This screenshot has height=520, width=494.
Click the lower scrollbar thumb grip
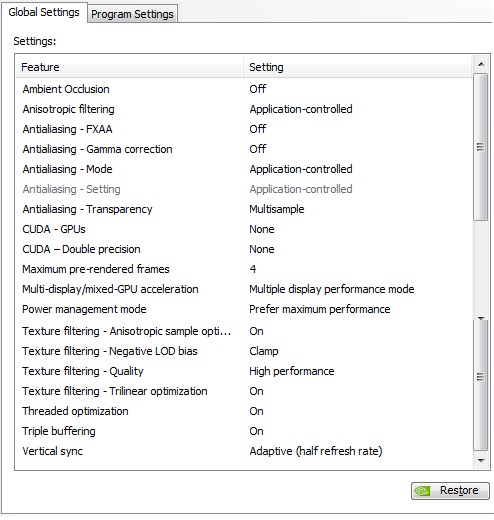[x=480, y=377]
